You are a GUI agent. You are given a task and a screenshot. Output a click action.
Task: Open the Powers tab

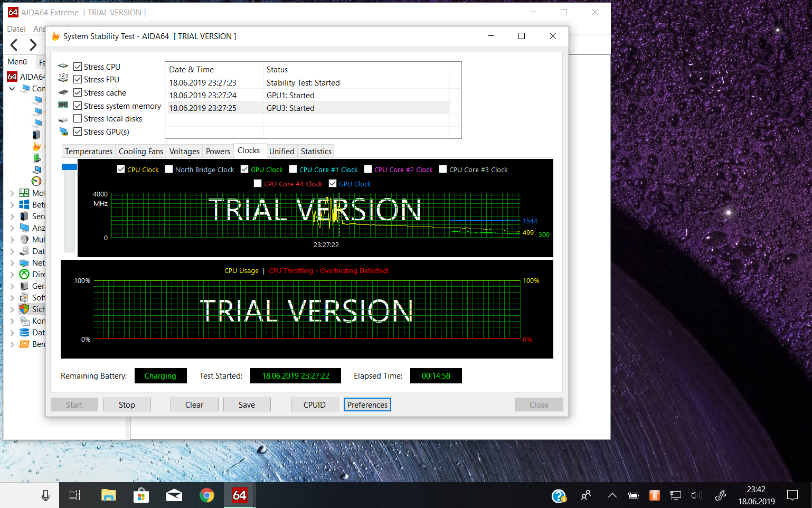218,151
